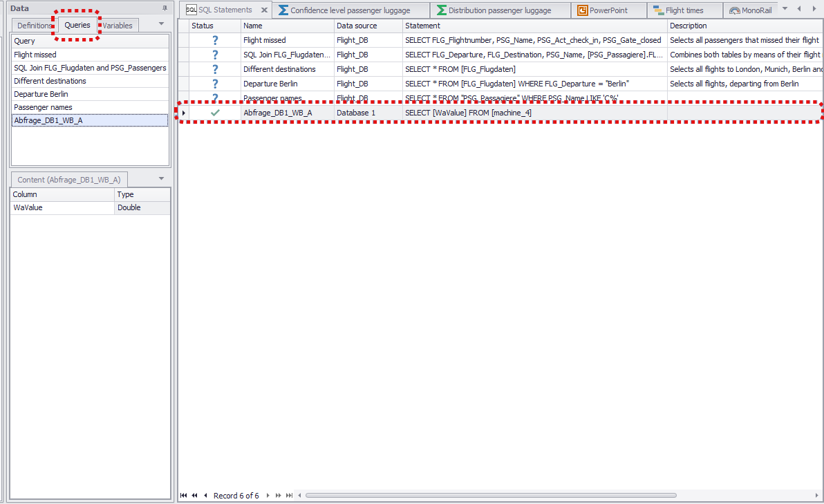The width and height of the screenshot is (824, 504).
Task: Select Passenger names in Queries list
Action: coord(91,107)
